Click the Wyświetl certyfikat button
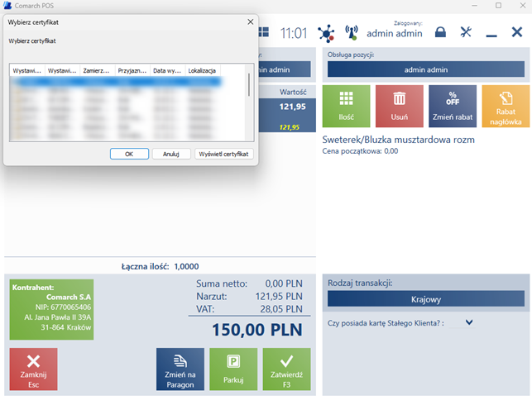Viewport: 532px width, 400px height. pyautogui.click(x=224, y=154)
